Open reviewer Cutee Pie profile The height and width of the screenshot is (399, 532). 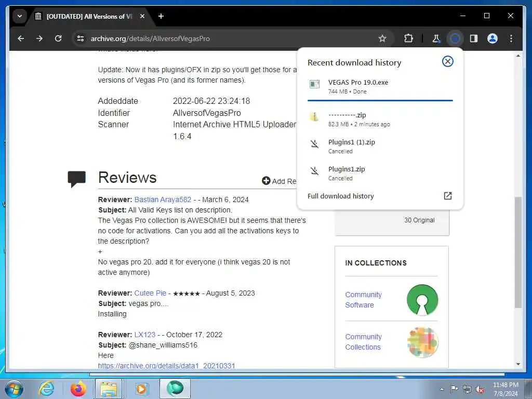click(x=150, y=293)
